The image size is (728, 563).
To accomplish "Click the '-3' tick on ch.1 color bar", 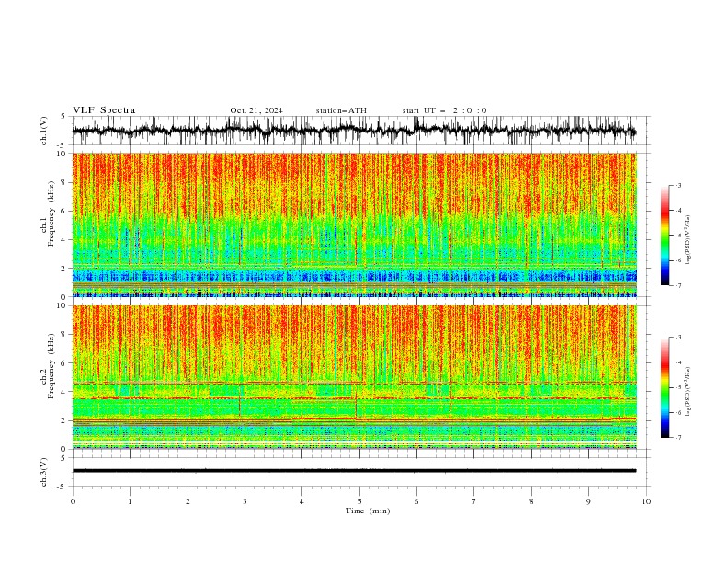I will point(678,185).
